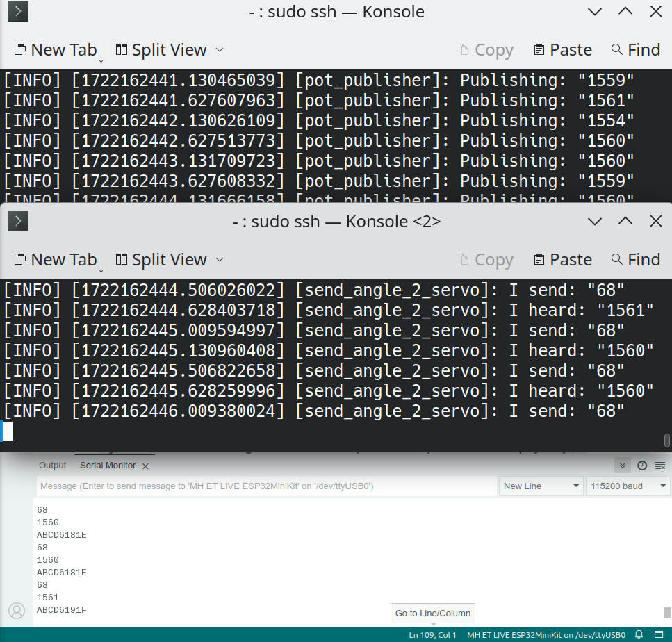The width and height of the screenshot is (672, 642).
Task: Expand the New Tab profile arrow in Konsole <2>
Action: [x=101, y=271]
